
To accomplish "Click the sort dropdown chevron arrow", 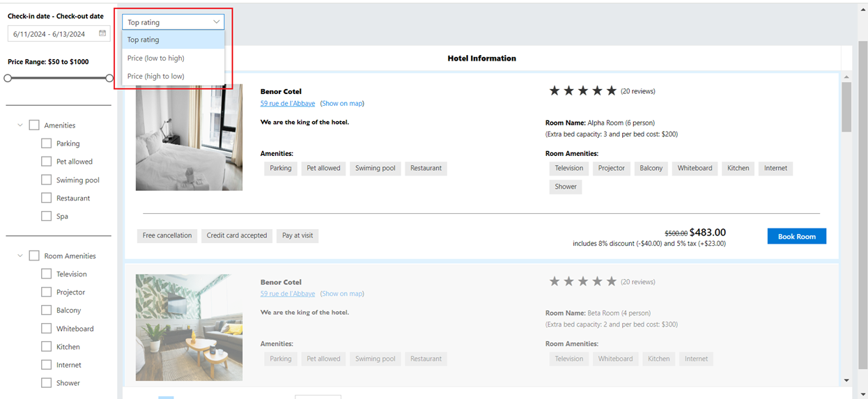I will [216, 22].
